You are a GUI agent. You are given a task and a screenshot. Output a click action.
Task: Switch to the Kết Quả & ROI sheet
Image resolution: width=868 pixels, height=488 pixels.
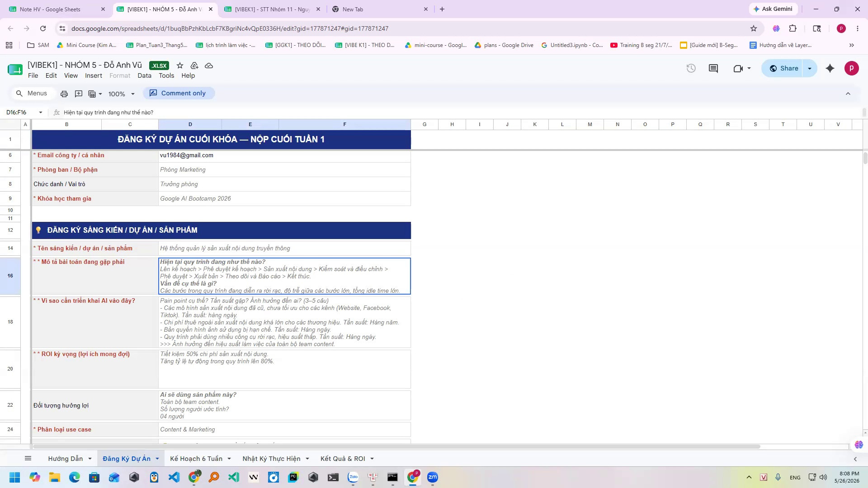[x=343, y=459]
